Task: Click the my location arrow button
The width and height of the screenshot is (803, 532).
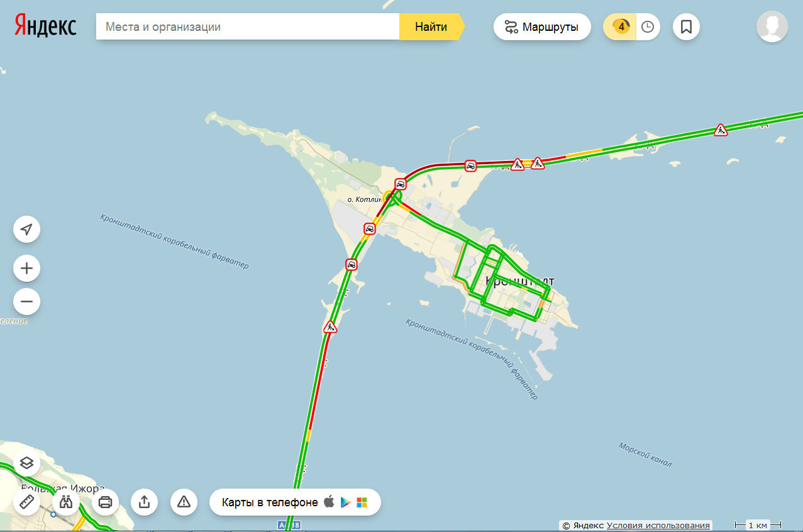Action: [x=26, y=229]
